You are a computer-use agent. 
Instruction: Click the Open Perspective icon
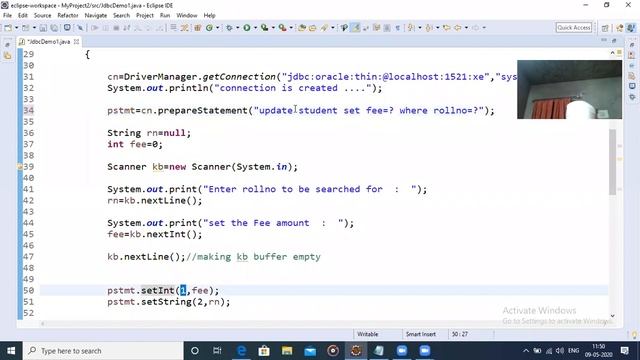click(x=605, y=28)
